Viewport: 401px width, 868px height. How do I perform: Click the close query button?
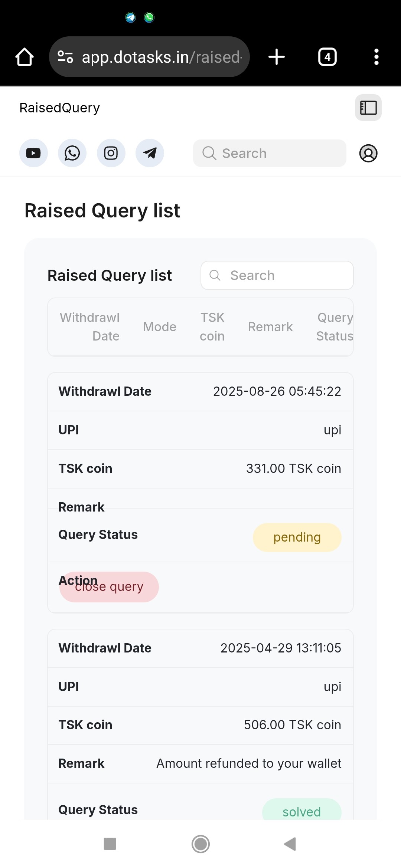[x=109, y=587]
